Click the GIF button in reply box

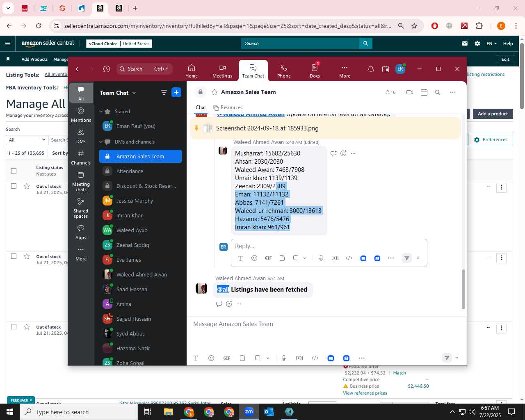[268, 258]
